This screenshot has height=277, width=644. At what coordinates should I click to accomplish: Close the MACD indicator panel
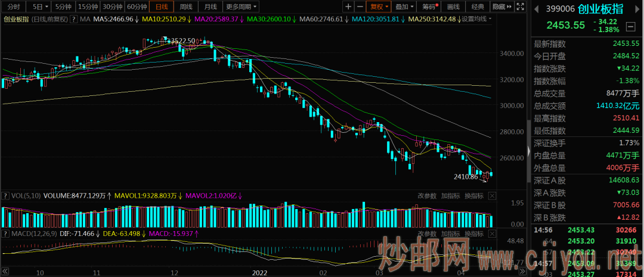(x=491, y=234)
